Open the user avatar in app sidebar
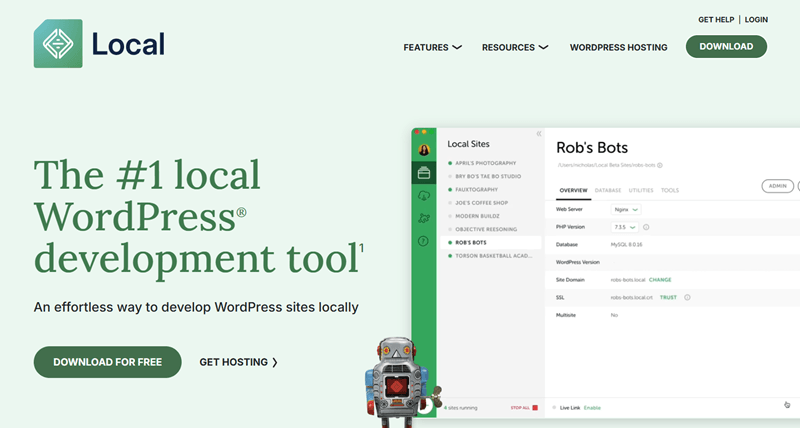 click(424, 150)
